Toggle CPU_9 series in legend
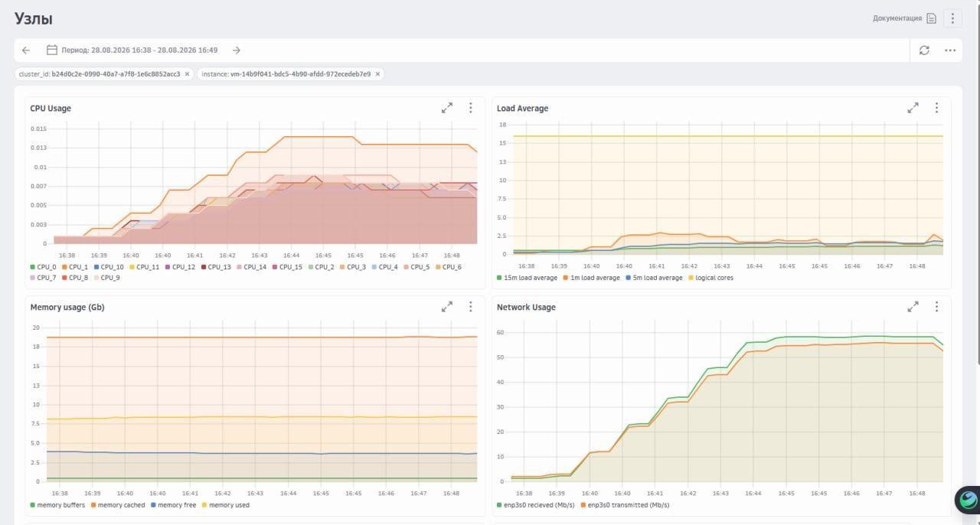 (106, 278)
